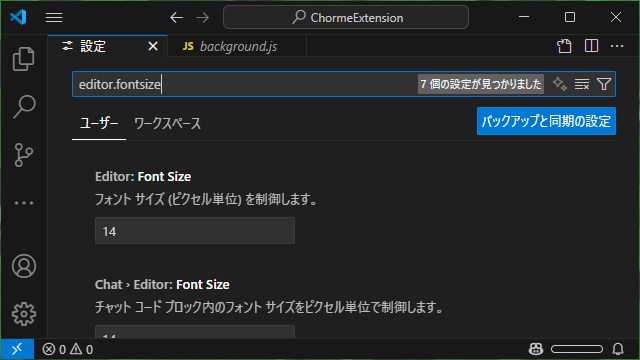Open the settings filter menu
The height and width of the screenshot is (360, 640).
coord(604,84)
